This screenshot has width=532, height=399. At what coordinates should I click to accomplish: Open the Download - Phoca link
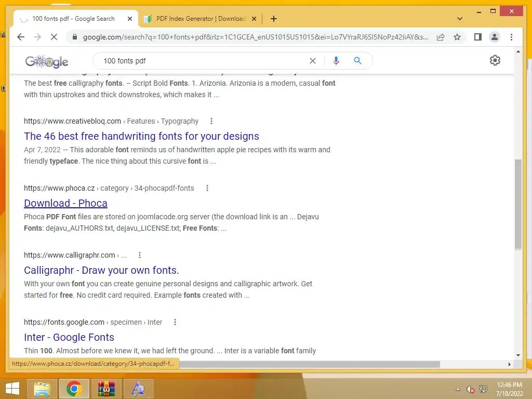click(65, 203)
